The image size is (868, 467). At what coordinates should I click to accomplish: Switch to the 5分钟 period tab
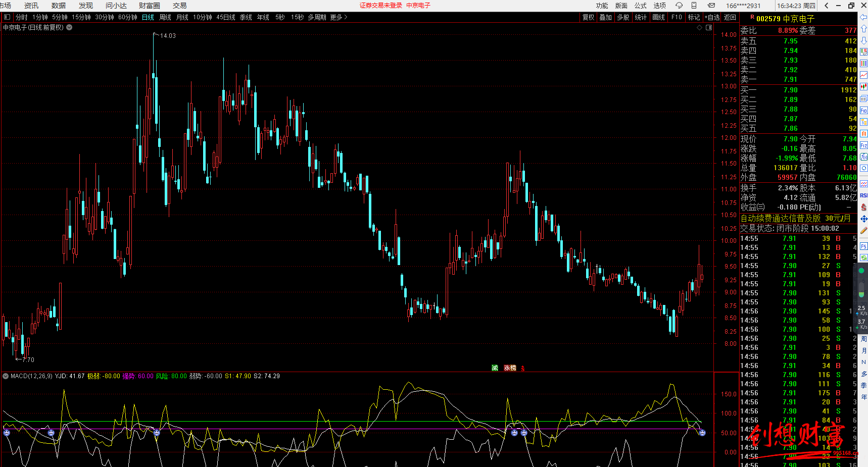60,17
